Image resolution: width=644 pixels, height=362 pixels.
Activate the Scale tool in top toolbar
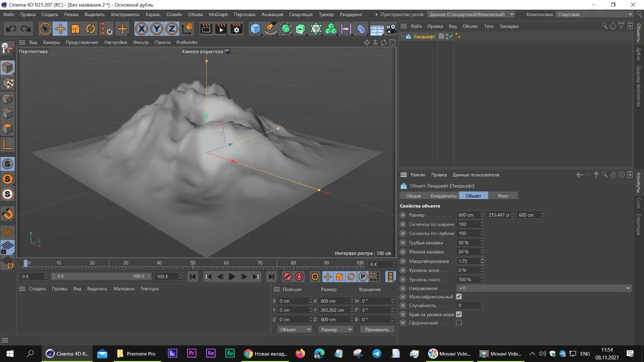[x=75, y=29]
